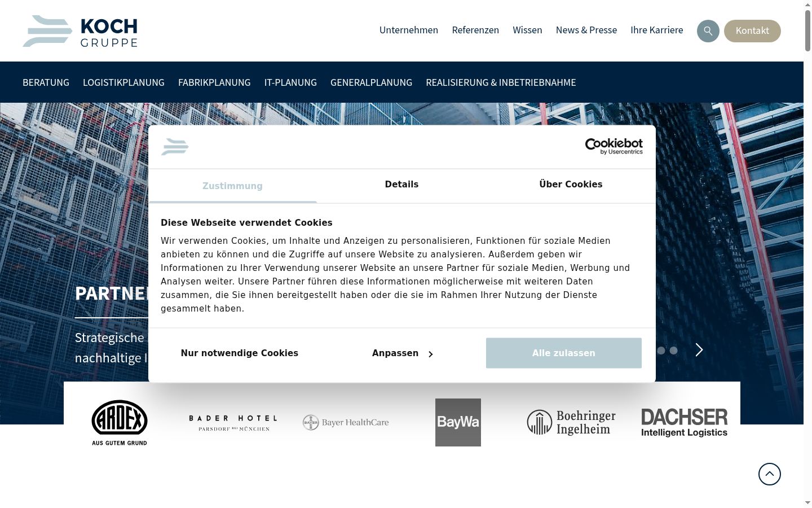Viewport: 812px width, 508px height.
Task: Open the Referenzen menu item
Action: click(475, 30)
